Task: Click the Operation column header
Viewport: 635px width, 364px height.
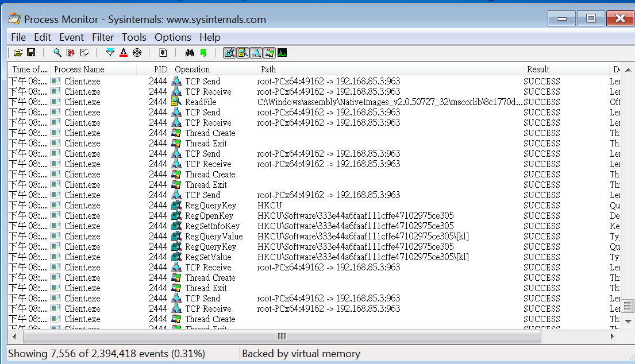Action: (x=193, y=69)
